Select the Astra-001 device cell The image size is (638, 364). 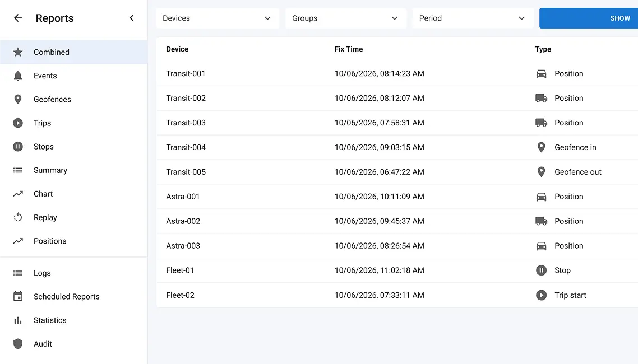(x=183, y=197)
